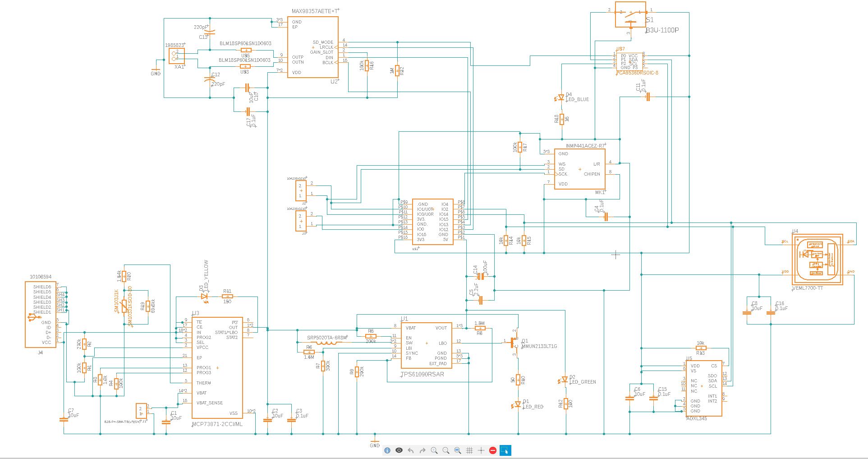The height and width of the screenshot is (459, 868).
Task: Select the ADXL345 accelerometer label
Action: [x=697, y=418]
